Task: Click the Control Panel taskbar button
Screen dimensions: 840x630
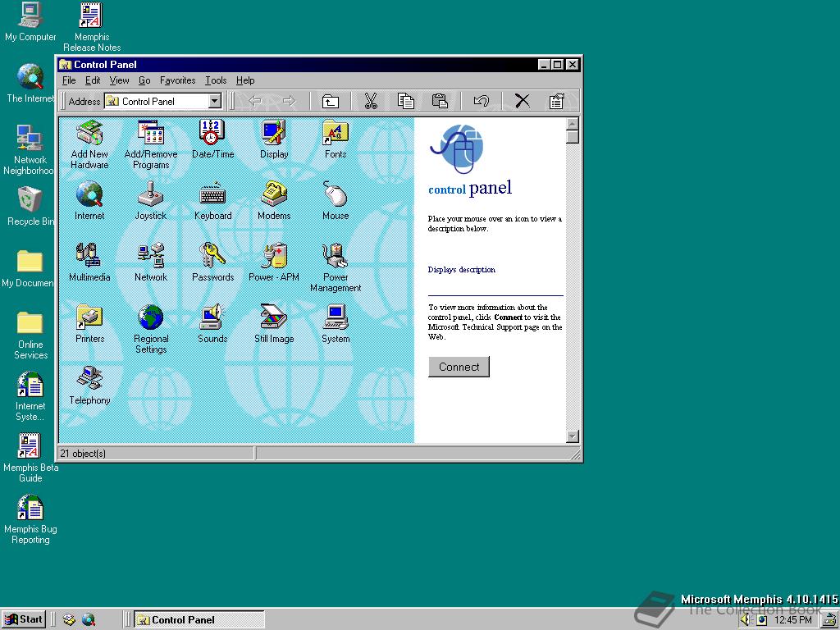Action: coord(199,620)
